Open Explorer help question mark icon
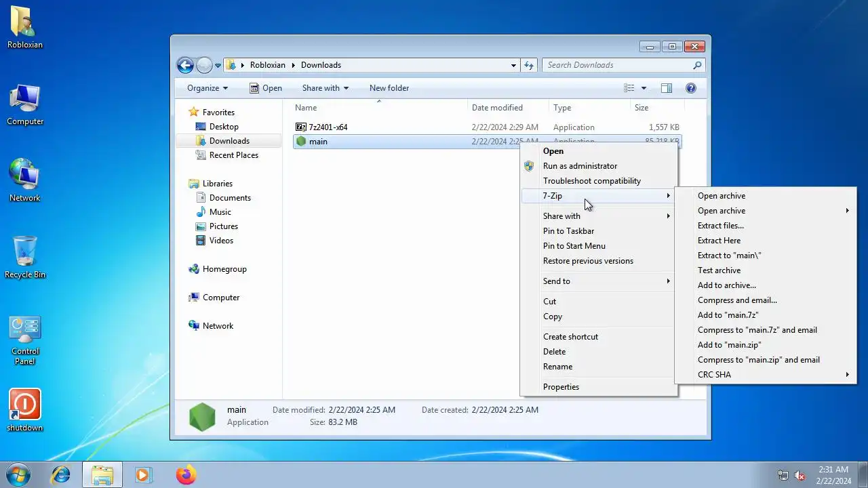The image size is (868, 488). click(691, 88)
